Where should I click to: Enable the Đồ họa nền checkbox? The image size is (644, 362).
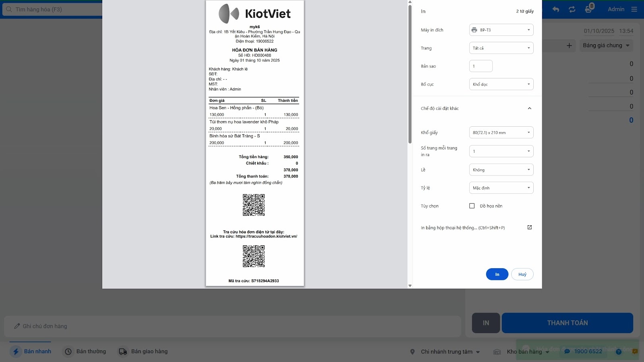(x=472, y=206)
